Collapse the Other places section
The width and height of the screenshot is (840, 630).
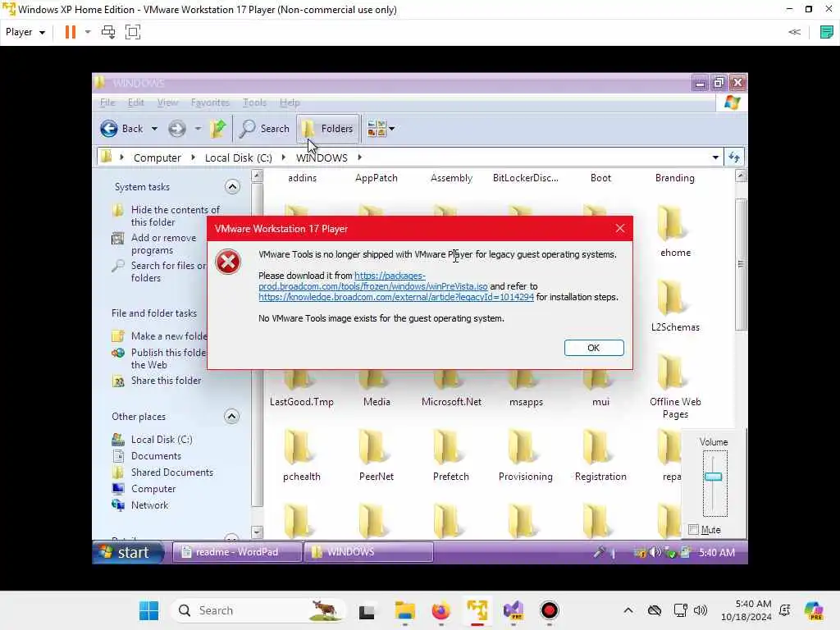[231, 416]
